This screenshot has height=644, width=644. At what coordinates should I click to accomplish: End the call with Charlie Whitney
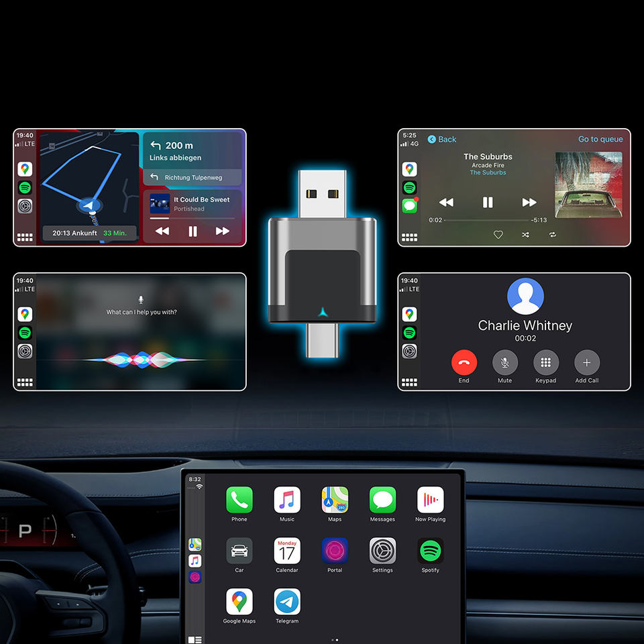(x=464, y=362)
